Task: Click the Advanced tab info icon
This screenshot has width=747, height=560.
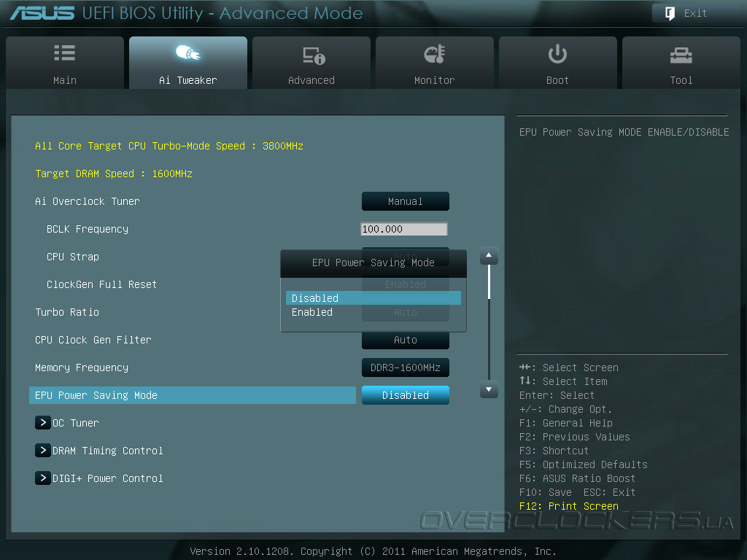Action: 314,55
